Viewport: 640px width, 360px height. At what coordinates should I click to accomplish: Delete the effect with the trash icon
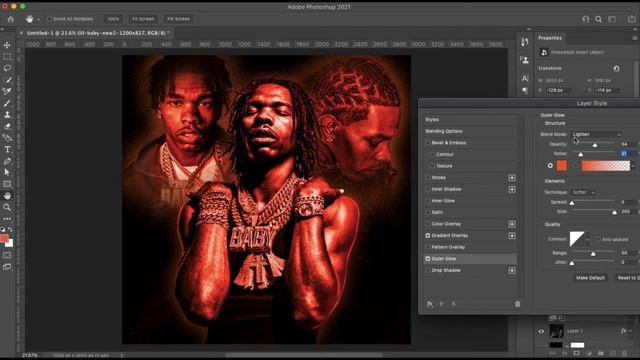pos(518,304)
